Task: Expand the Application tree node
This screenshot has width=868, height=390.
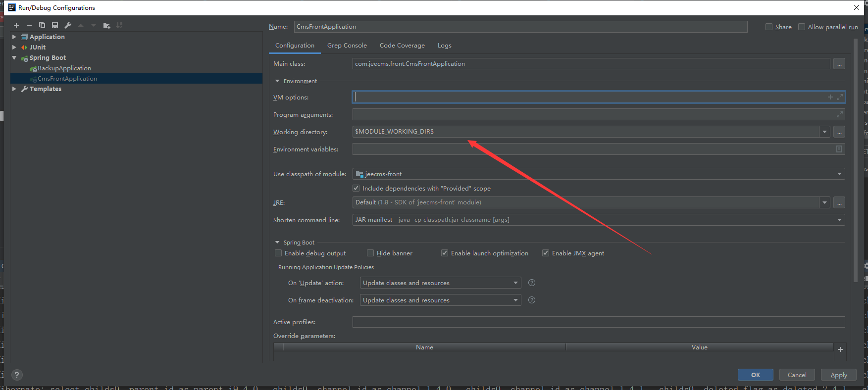Action: (14, 37)
